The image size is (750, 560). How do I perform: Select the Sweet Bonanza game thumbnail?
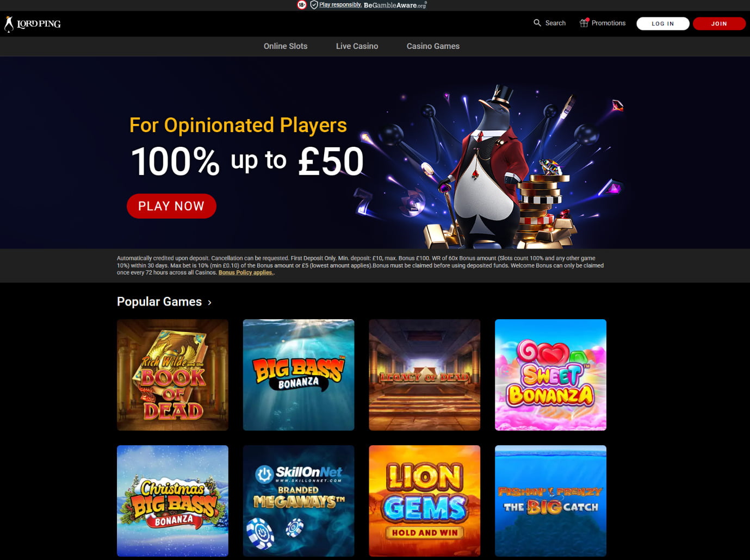(550, 375)
